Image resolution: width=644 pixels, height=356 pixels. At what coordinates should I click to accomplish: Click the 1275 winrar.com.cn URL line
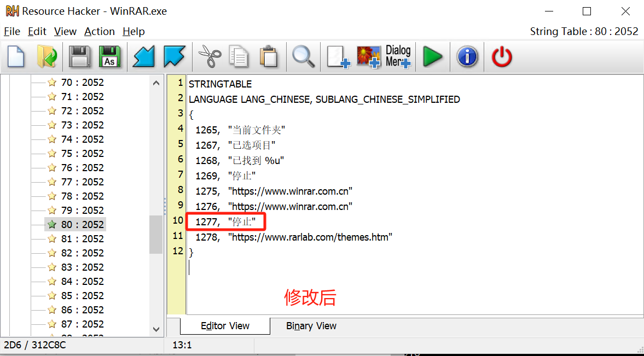274,191
